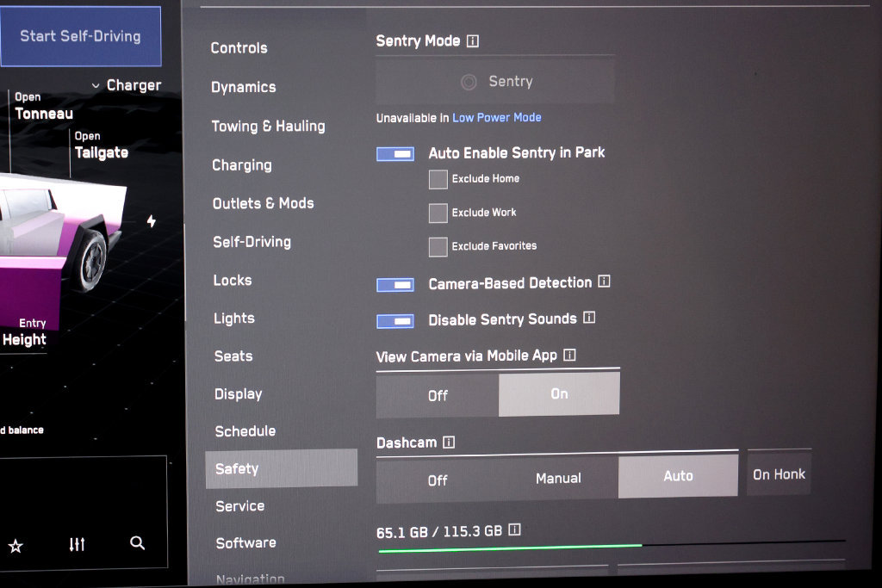Set View Camera via Mobile App to Off
Viewport: 882px width, 588px height.
pyautogui.click(x=438, y=396)
